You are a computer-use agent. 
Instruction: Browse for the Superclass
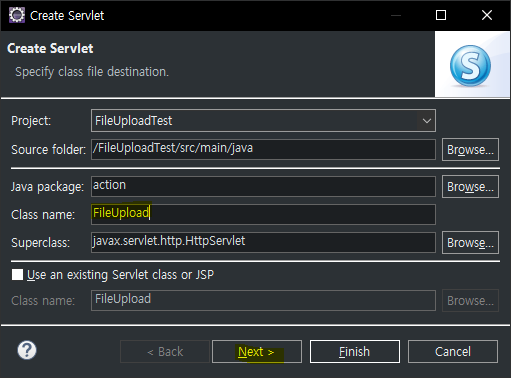click(470, 243)
